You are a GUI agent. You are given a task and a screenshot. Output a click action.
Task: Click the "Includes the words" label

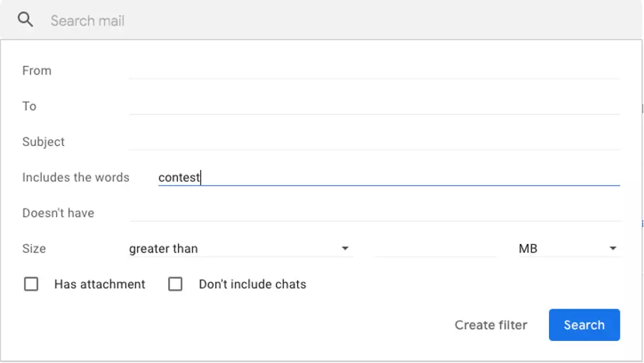[76, 177]
